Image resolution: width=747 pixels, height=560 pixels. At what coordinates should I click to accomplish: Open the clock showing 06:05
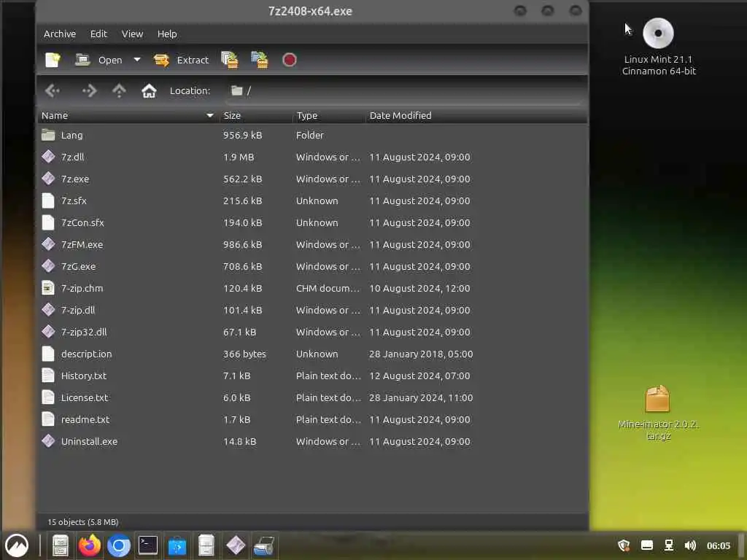[x=719, y=545]
